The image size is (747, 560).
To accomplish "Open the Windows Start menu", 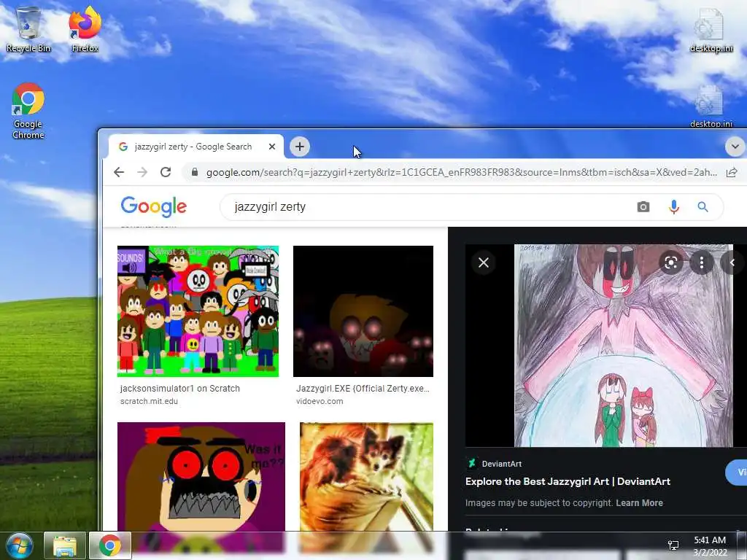I will point(18,545).
